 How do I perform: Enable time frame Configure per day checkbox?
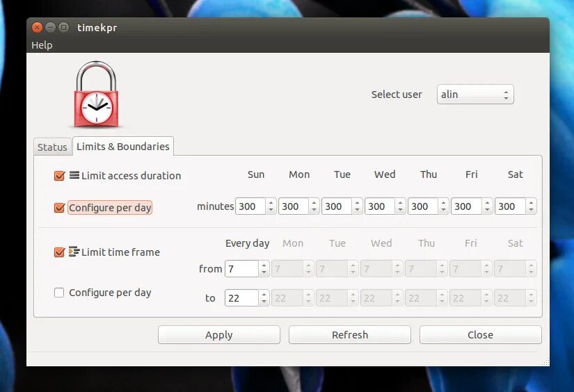coord(59,293)
